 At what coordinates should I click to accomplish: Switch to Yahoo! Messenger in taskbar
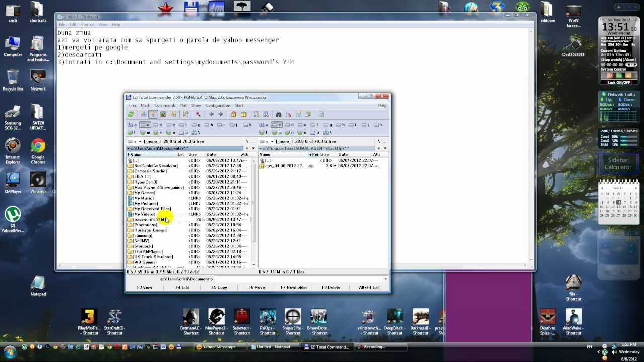pos(219,347)
